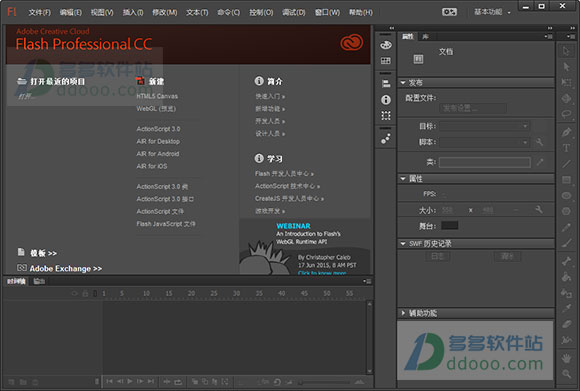This screenshot has height=391, width=580.
Task: Open the 编辑(E) menu
Action: coord(71,12)
